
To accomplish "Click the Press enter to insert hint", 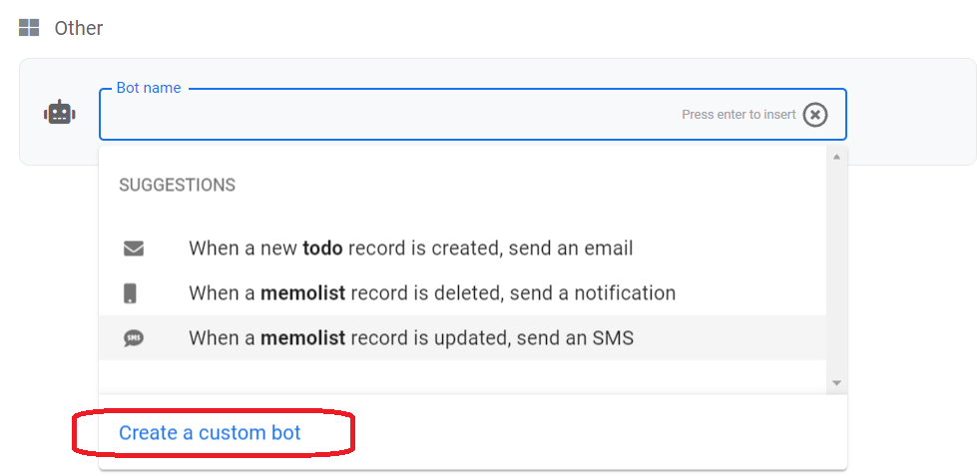I will pyautogui.click(x=738, y=115).
